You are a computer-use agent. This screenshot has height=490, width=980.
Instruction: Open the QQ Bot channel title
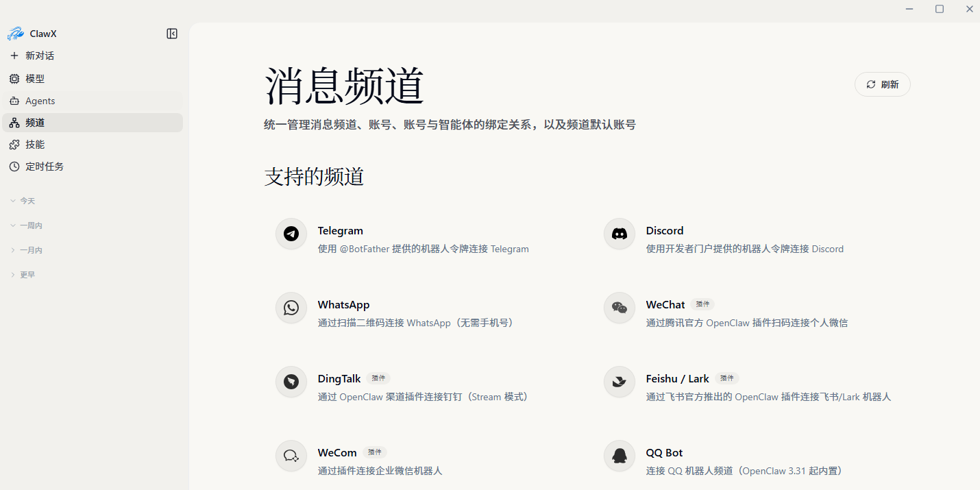pos(665,453)
